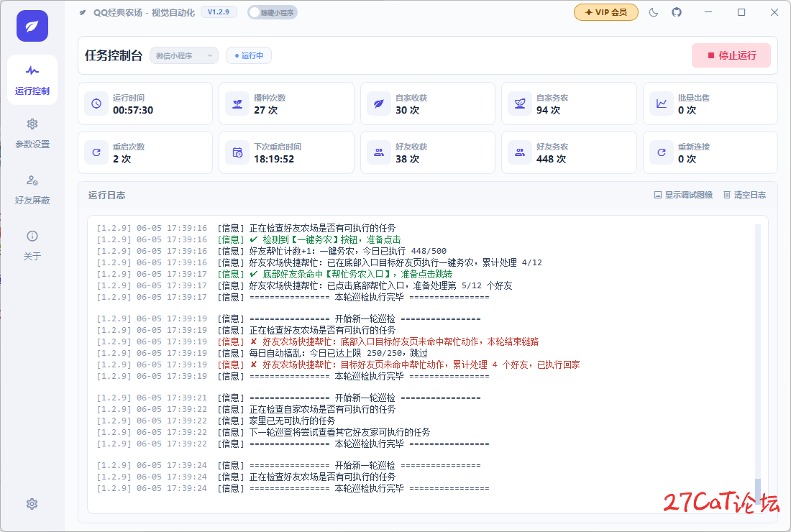Click log line 下一轮巡查将尝试查看其它好友家
The height and width of the screenshot is (532, 791).
coord(263,432)
